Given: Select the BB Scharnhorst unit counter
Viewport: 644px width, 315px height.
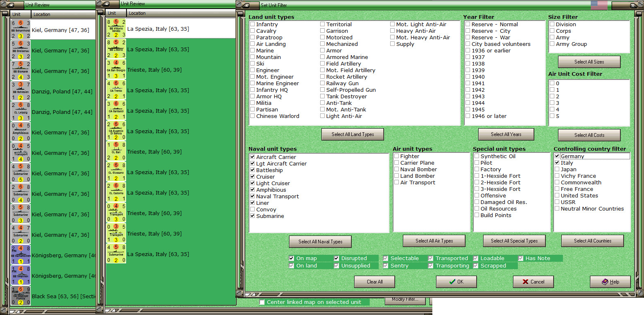Looking at the screenshot, I should (x=20, y=29).
